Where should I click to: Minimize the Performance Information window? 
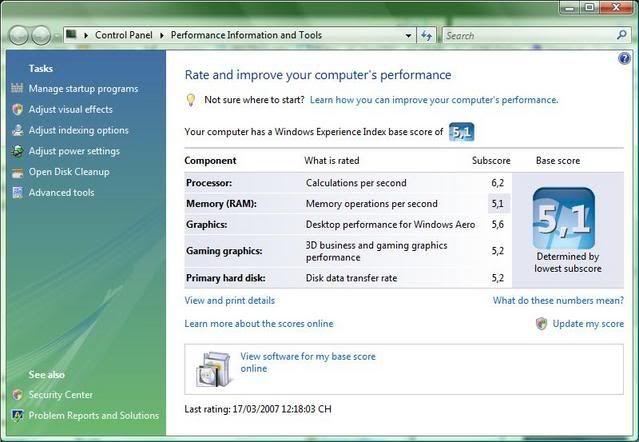pos(570,7)
